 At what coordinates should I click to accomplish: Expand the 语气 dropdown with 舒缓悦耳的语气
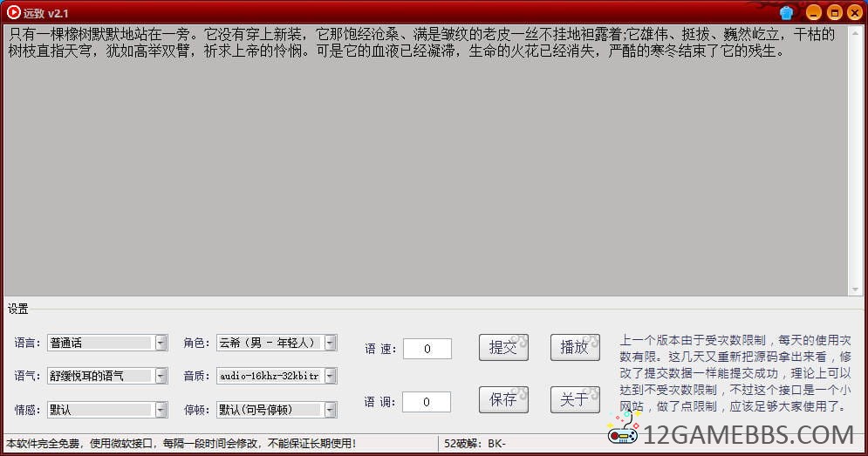click(107, 376)
